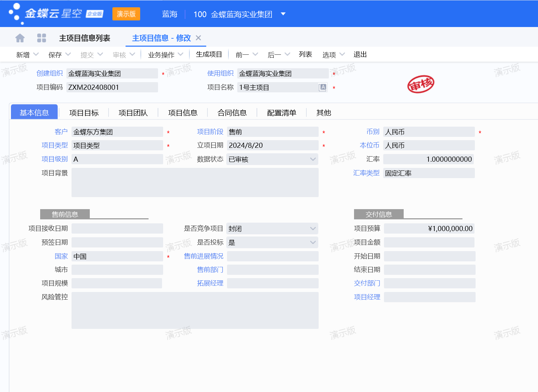Click the 项目预算 field ¥1,000,000.00

point(429,228)
